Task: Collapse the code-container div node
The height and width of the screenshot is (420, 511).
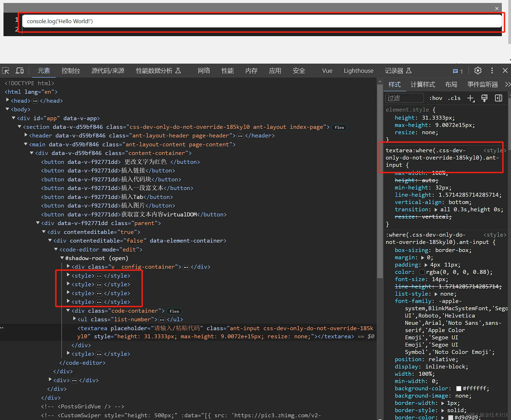Action: (x=68, y=310)
